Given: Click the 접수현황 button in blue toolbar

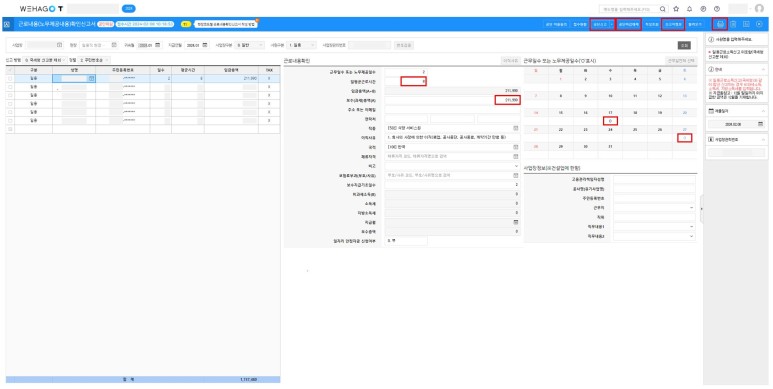Looking at the screenshot, I should click(579, 24).
